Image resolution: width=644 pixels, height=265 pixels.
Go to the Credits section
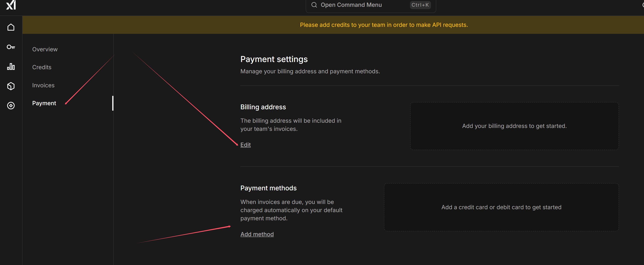click(x=42, y=67)
